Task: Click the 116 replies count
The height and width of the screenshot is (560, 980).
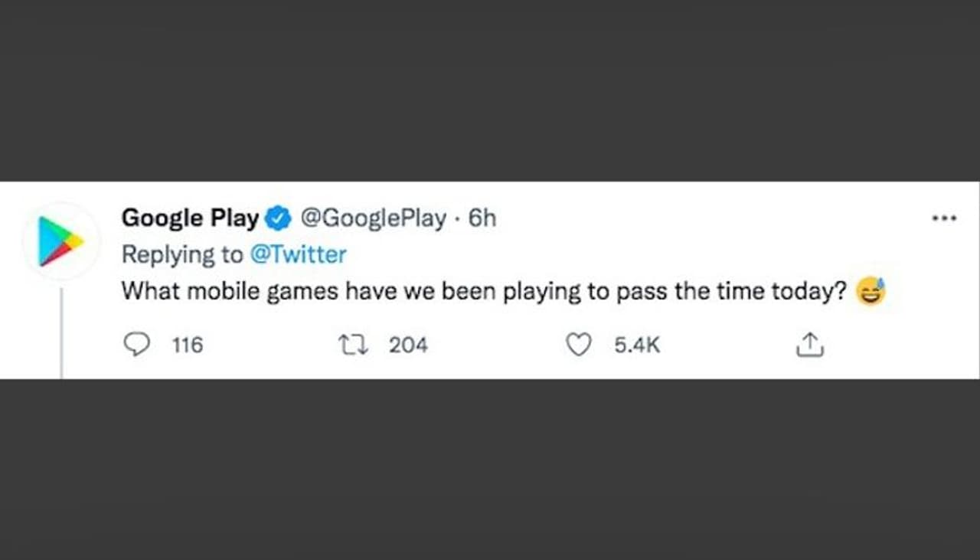Action: (188, 345)
